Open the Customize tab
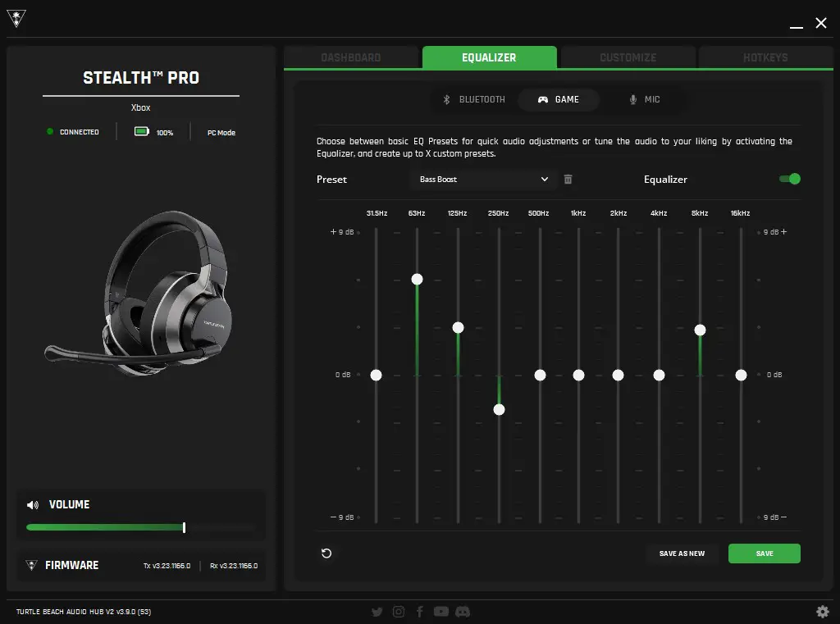 (628, 58)
